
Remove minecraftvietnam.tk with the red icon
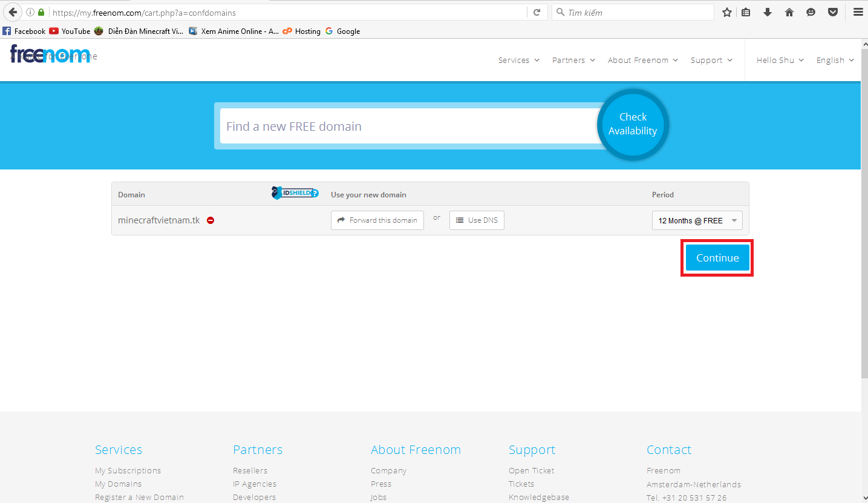pyautogui.click(x=210, y=220)
